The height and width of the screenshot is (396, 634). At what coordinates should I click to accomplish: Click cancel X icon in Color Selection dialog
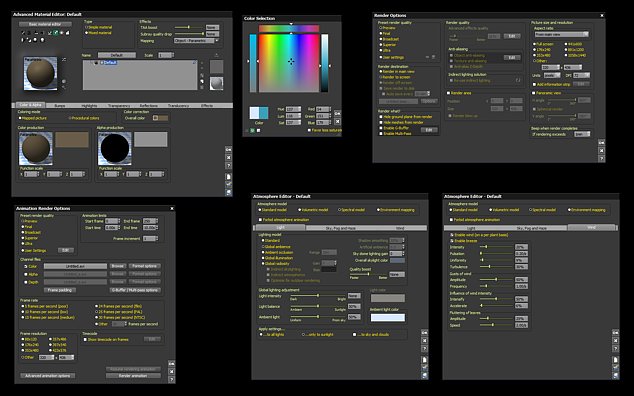(337, 121)
